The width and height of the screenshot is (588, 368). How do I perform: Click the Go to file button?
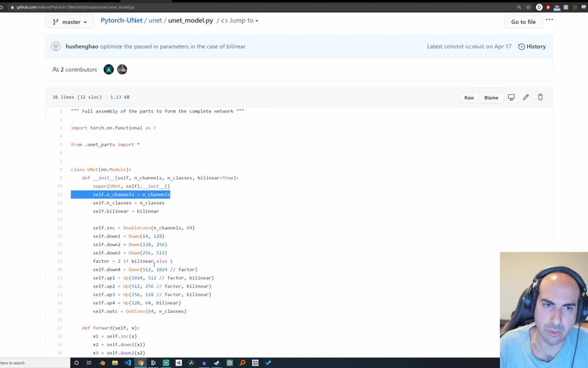click(x=523, y=22)
